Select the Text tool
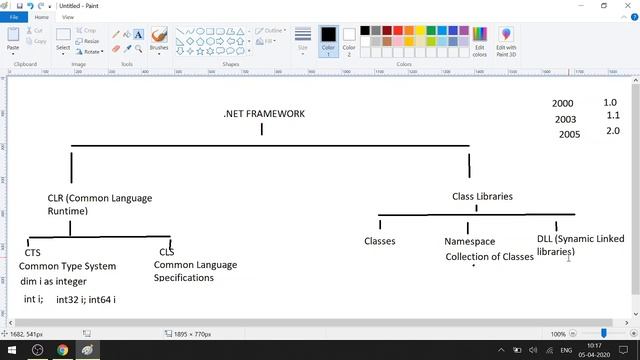The image size is (640, 360). 138,35
